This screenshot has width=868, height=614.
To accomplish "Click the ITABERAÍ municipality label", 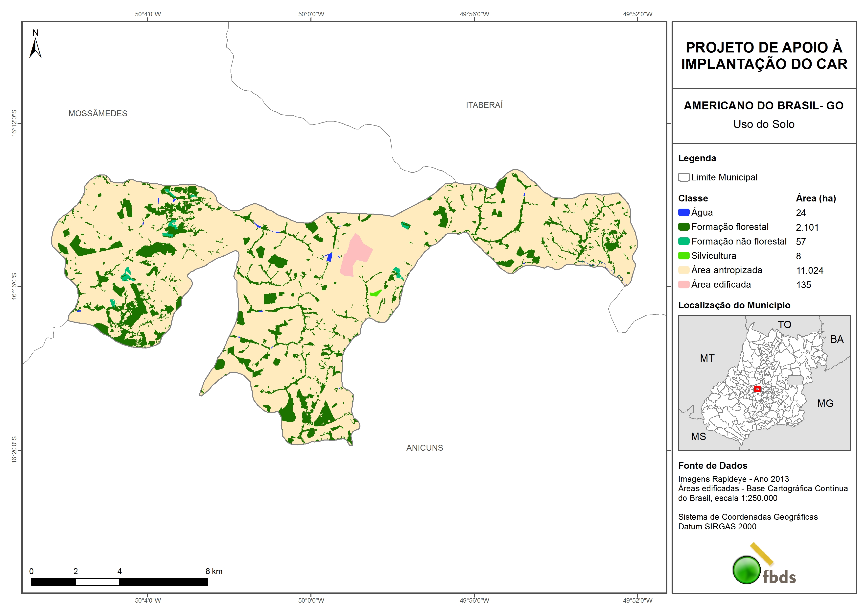I will point(484,105).
